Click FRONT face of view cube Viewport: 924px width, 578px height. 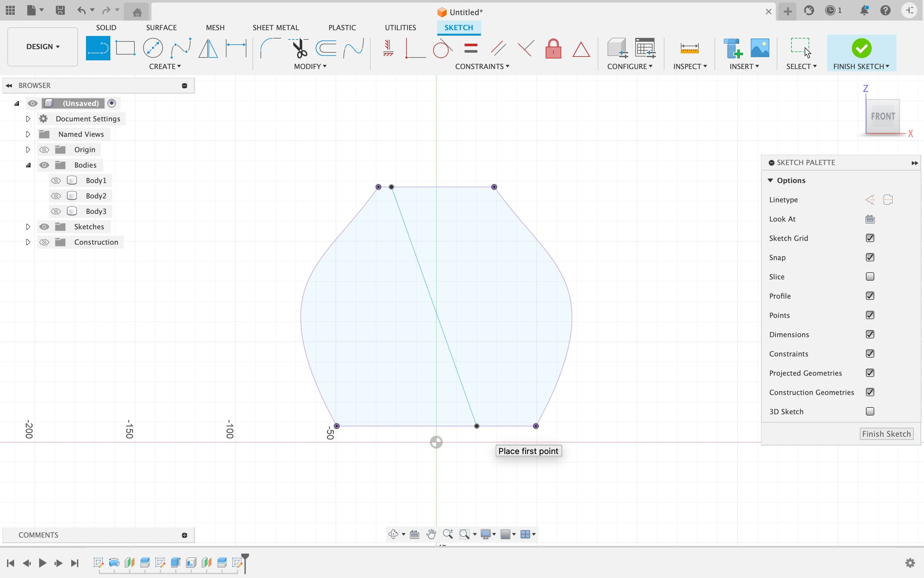point(883,116)
